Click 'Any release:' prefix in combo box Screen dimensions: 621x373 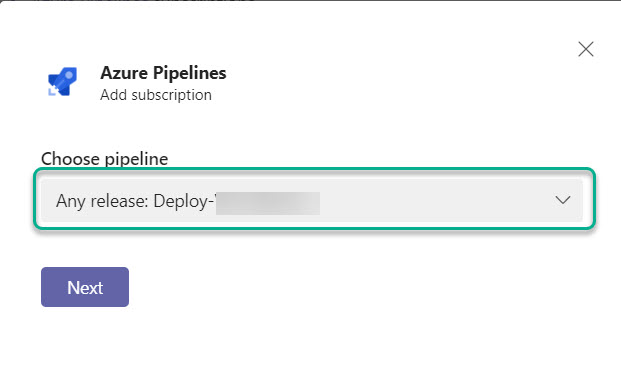coord(102,201)
